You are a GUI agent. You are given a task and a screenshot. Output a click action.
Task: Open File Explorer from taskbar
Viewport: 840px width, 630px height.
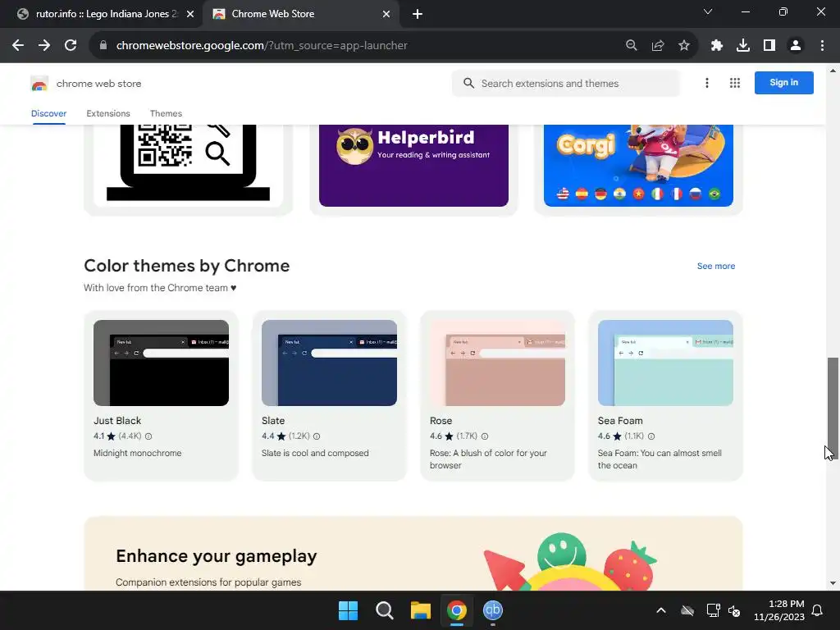pyautogui.click(x=421, y=610)
